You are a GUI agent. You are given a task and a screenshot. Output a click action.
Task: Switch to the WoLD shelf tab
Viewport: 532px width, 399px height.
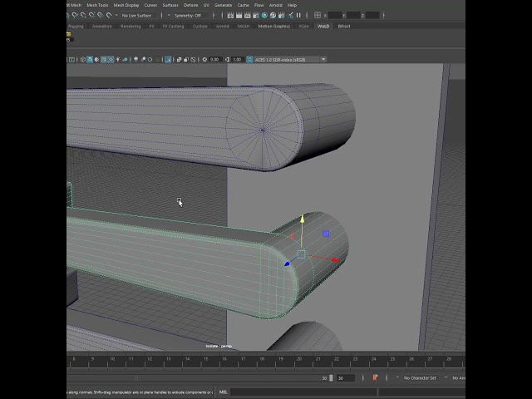tap(323, 26)
